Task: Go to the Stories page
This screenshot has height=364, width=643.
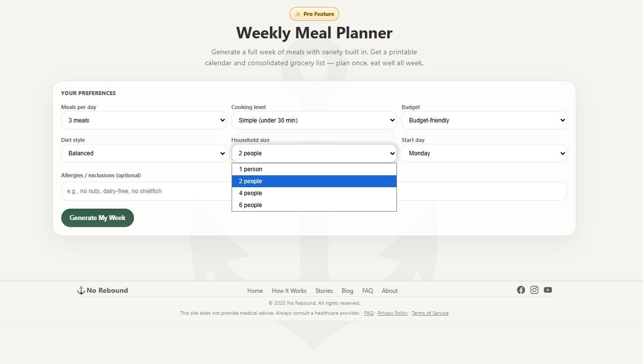Action: point(324,291)
